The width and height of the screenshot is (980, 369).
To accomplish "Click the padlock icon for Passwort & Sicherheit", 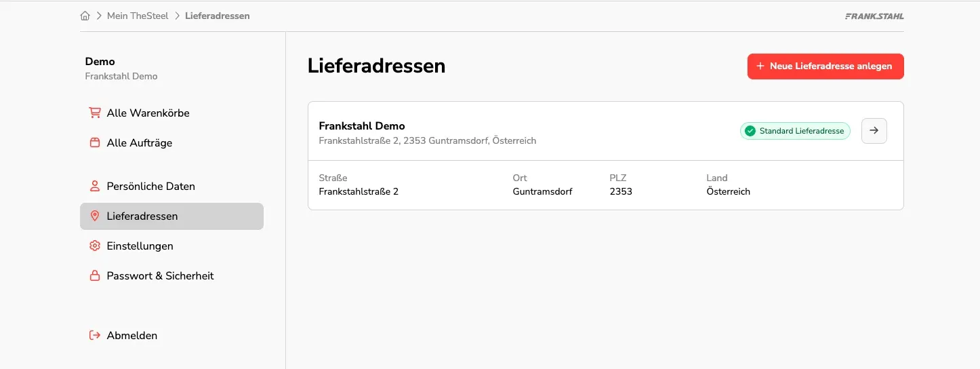I will click(x=95, y=275).
